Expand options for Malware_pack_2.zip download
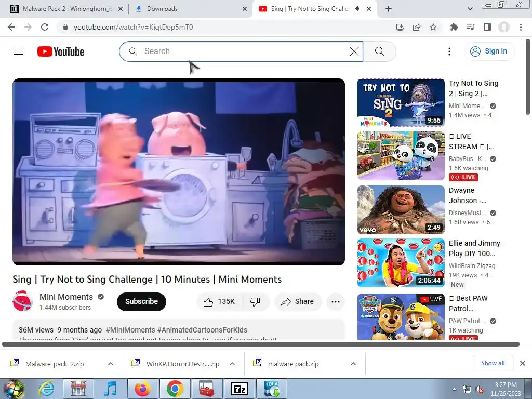This screenshot has height=399, width=532. click(x=111, y=364)
